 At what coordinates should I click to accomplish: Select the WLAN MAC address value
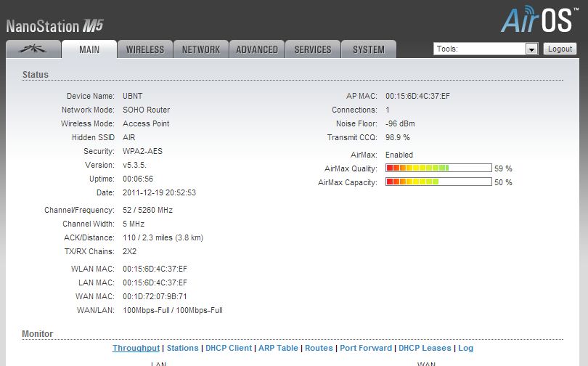tap(155, 269)
